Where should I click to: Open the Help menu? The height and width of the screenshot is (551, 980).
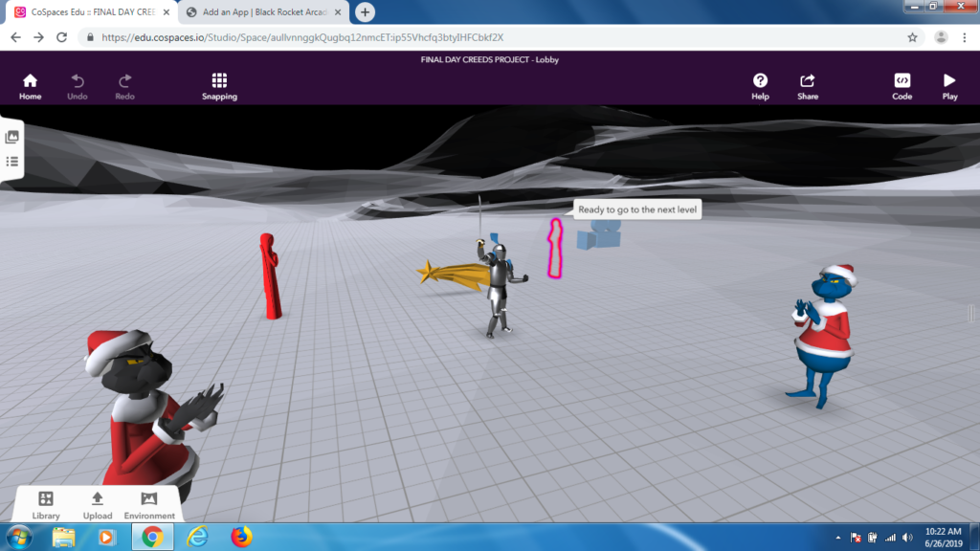[x=760, y=86]
